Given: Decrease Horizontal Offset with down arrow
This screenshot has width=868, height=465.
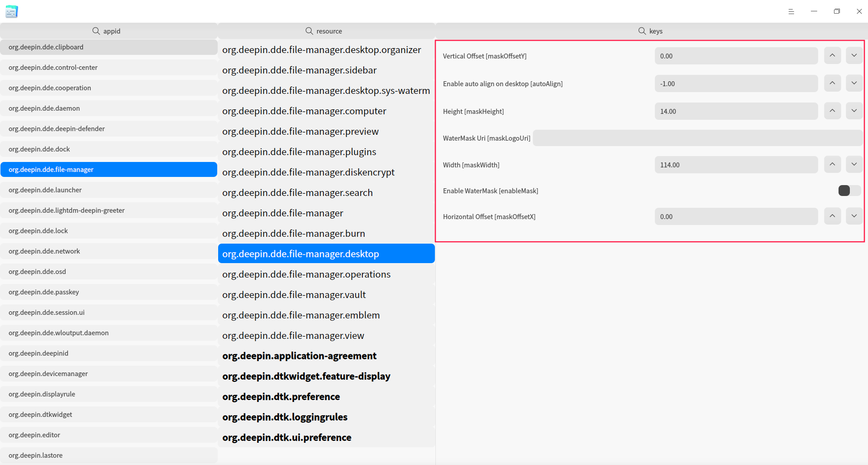Looking at the screenshot, I should click(854, 216).
